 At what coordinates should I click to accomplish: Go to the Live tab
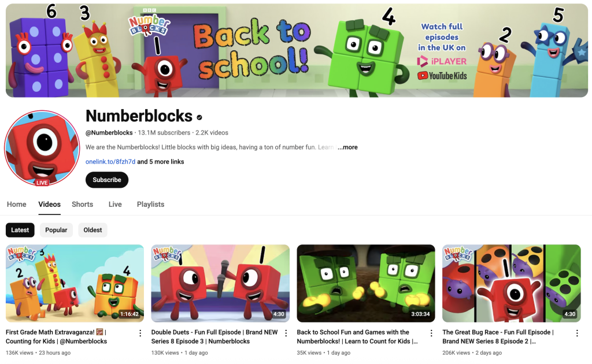pos(115,204)
